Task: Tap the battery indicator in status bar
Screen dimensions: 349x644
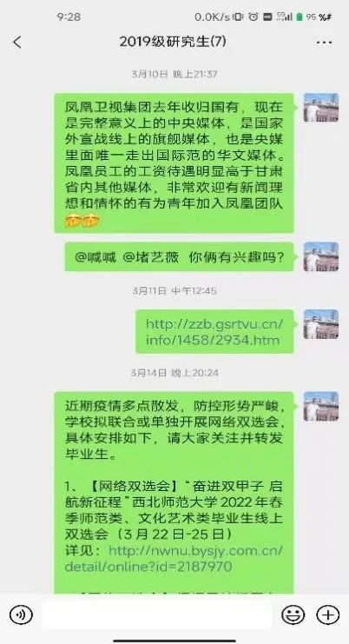Action: 300,17
